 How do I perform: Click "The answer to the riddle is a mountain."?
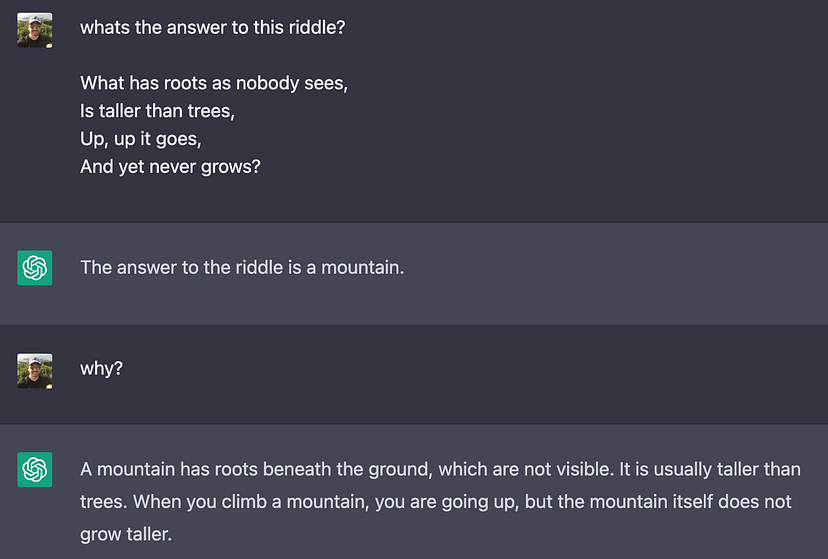pyautogui.click(x=242, y=268)
